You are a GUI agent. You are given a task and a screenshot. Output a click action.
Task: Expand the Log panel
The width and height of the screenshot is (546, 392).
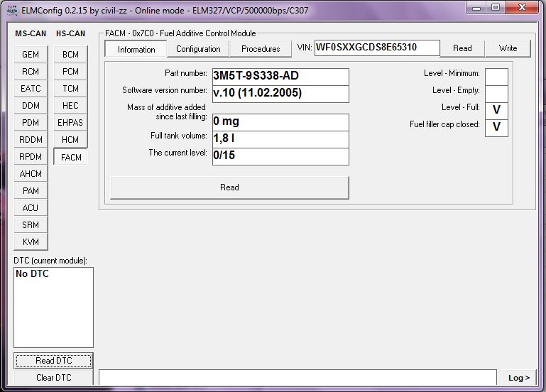coord(519,378)
